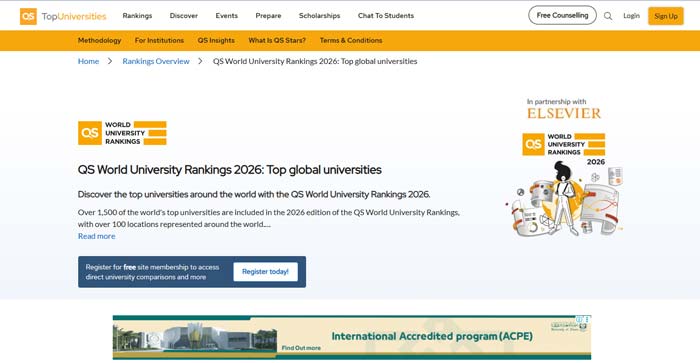700x363 pixels.
Task: Open What Is QS Stars? link
Action: tap(277, 40)
